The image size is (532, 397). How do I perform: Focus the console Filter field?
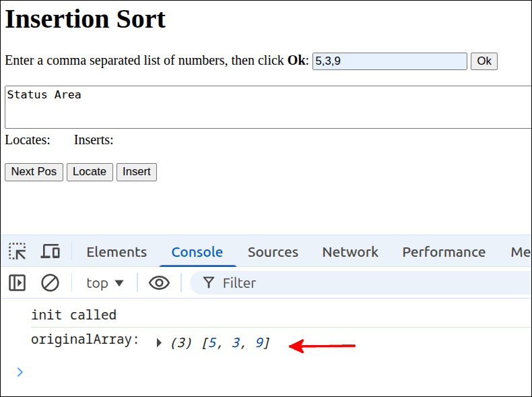(370, 283)
